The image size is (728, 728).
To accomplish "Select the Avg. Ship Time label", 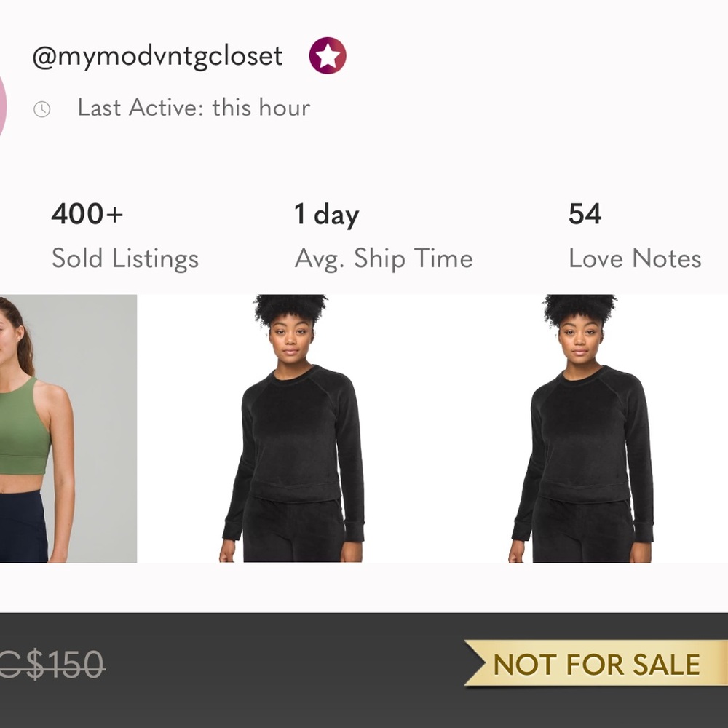I will point(384,258).
